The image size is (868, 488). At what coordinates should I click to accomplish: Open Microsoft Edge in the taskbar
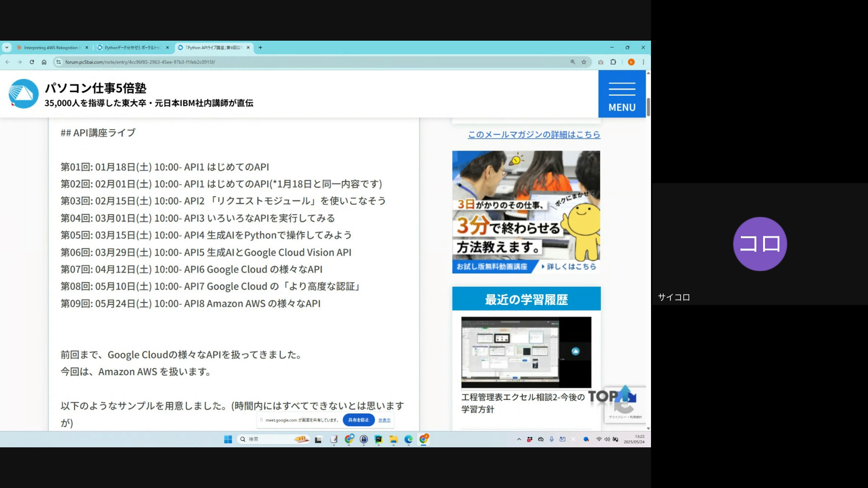[408, 439]
